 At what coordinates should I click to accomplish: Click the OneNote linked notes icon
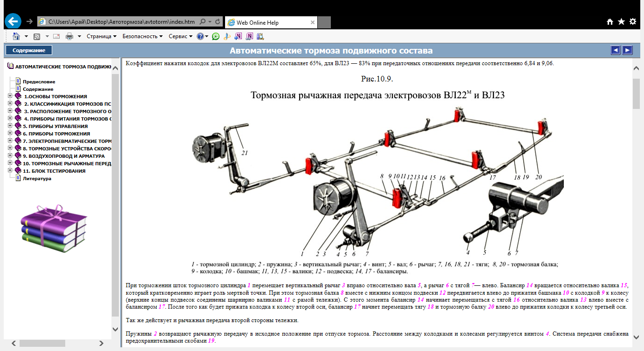(249, 36)
